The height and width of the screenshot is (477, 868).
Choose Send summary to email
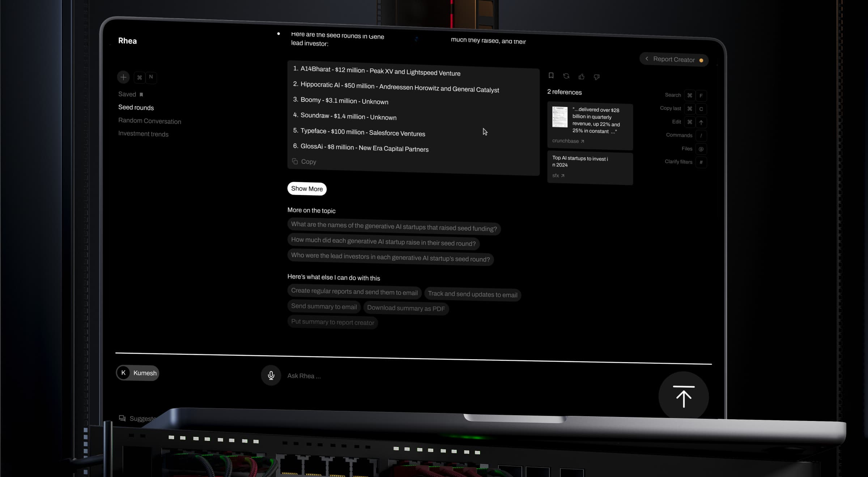(324, 306)
